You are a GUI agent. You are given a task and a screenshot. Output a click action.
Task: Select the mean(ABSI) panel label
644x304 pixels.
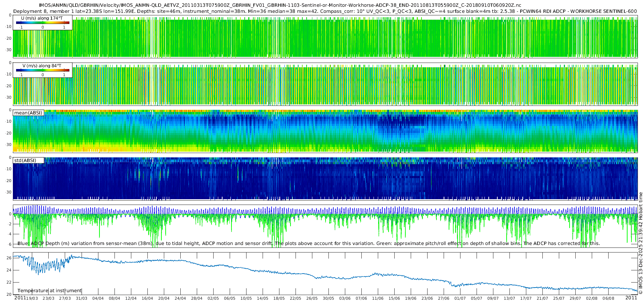[x=28, y=113]
